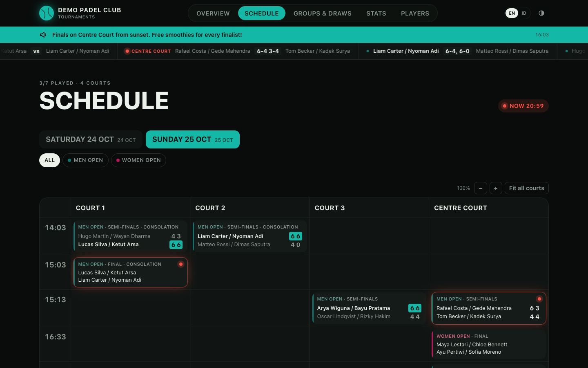Click the 3/7 played 4 courts label
588x368 pixels.
point(75,83)
